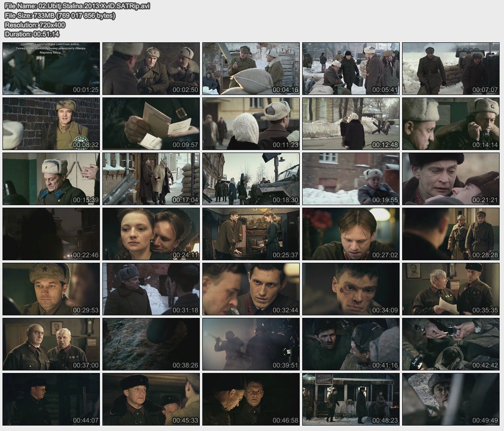Click the frame timestamped 00:21:21
This screenshot has width=504, height=431.
pos(450,179)
